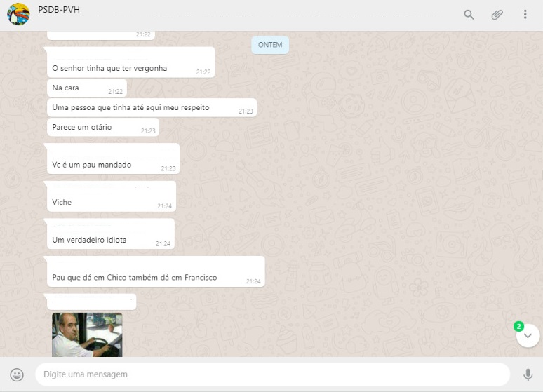Start voice recording with the microphone icon
543x392 pixels.
click(x=528, y=374)
